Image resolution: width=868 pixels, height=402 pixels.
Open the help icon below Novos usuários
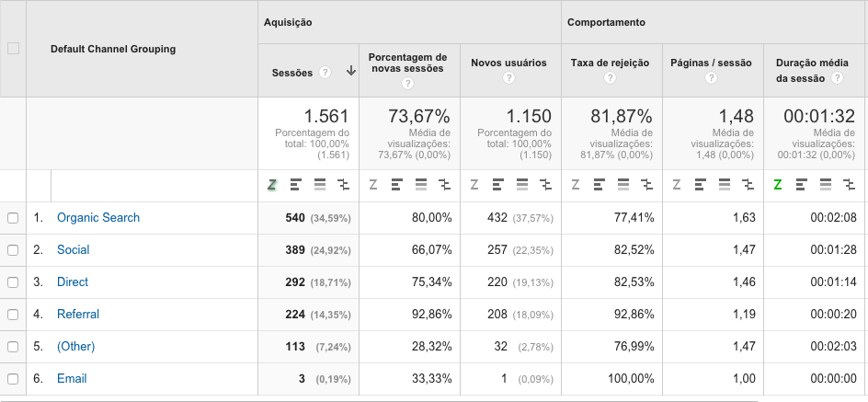click(x=508, y=79)
